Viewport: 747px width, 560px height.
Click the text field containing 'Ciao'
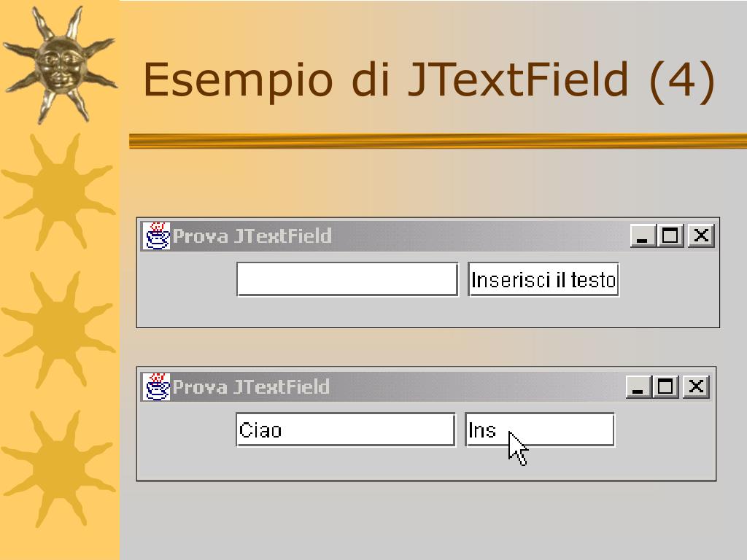tap(345, 429)
